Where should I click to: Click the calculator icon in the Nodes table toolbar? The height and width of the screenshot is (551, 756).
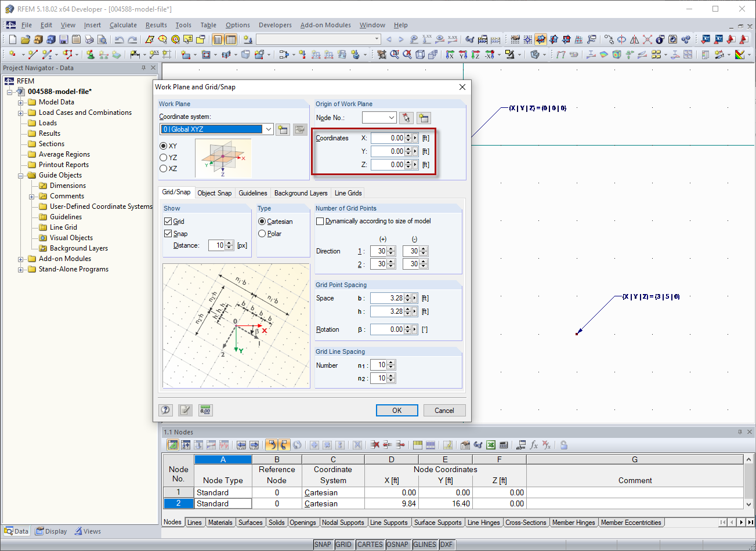504,444
